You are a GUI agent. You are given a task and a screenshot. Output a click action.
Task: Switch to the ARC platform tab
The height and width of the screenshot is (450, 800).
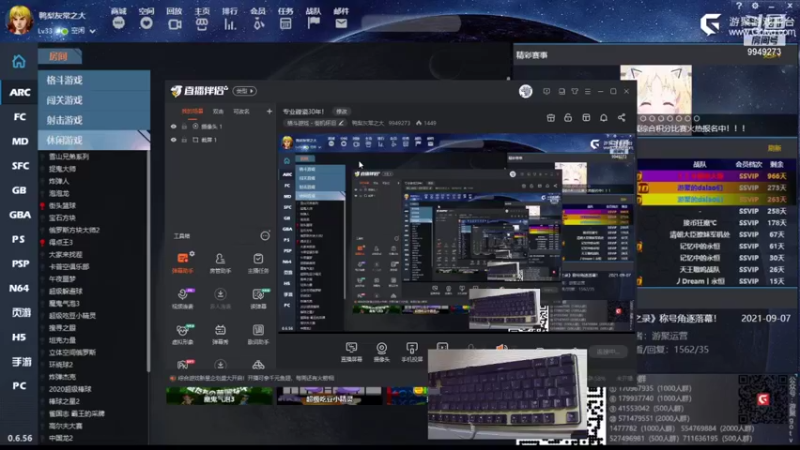tap(19, 92)
